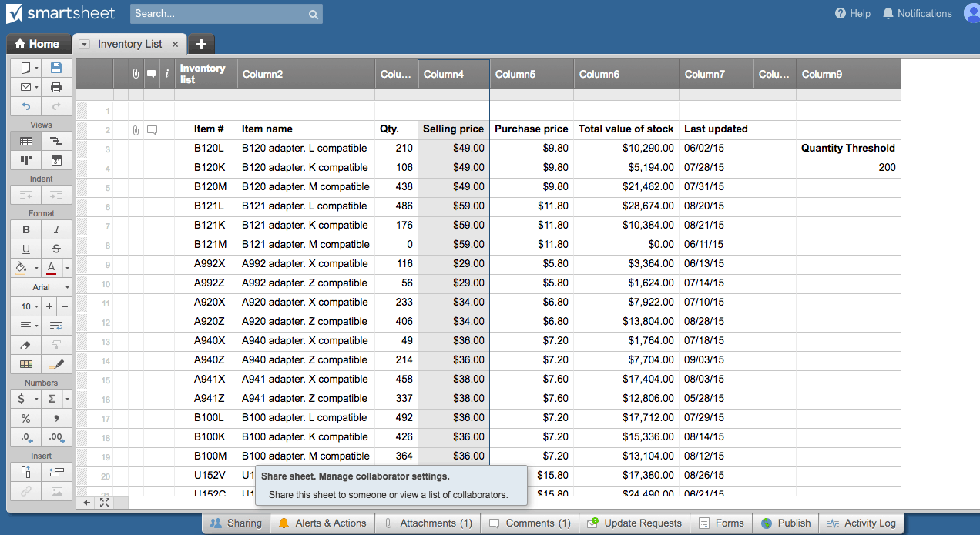The height and width of the screenshot is (535, 980).
Task: Toggle bold formatting
Action: click(x=26, y=229)
